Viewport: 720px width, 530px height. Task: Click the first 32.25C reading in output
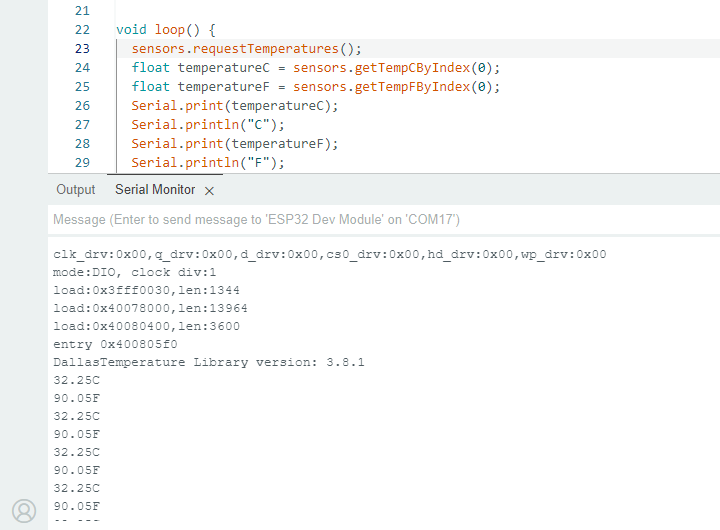(x=77, y=380)
